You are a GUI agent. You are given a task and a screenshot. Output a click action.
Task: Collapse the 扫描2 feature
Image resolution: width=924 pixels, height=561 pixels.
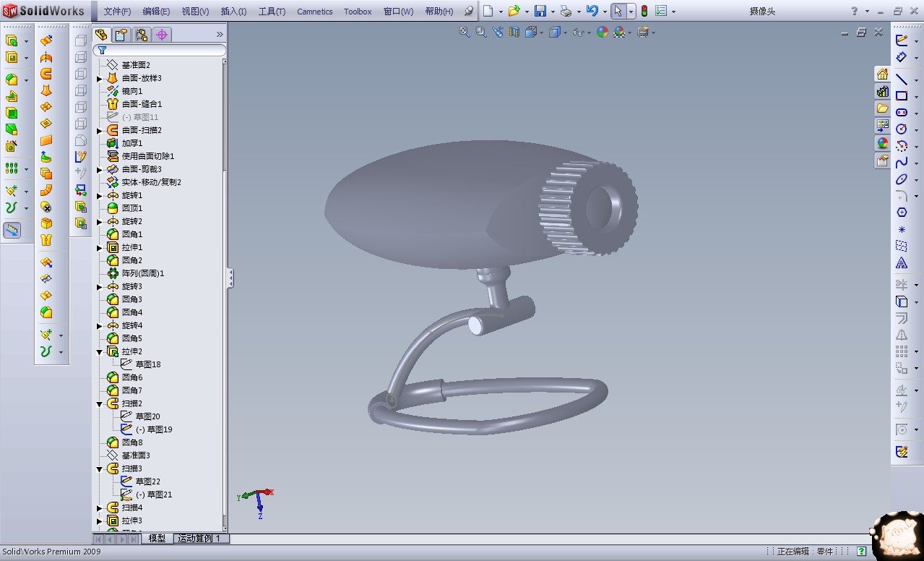tap(100, 403)
